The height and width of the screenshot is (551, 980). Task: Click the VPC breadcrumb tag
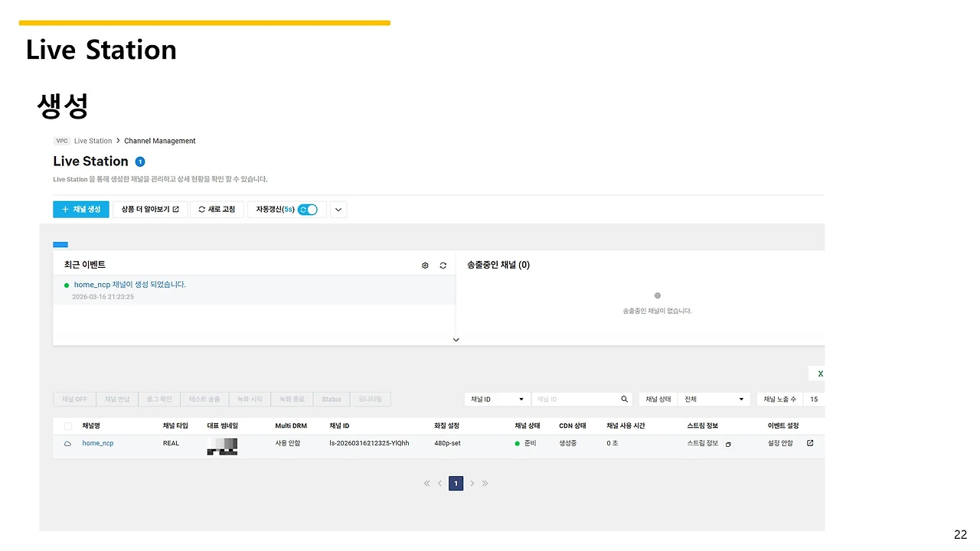pyautogui.click(x=62, y=141)
